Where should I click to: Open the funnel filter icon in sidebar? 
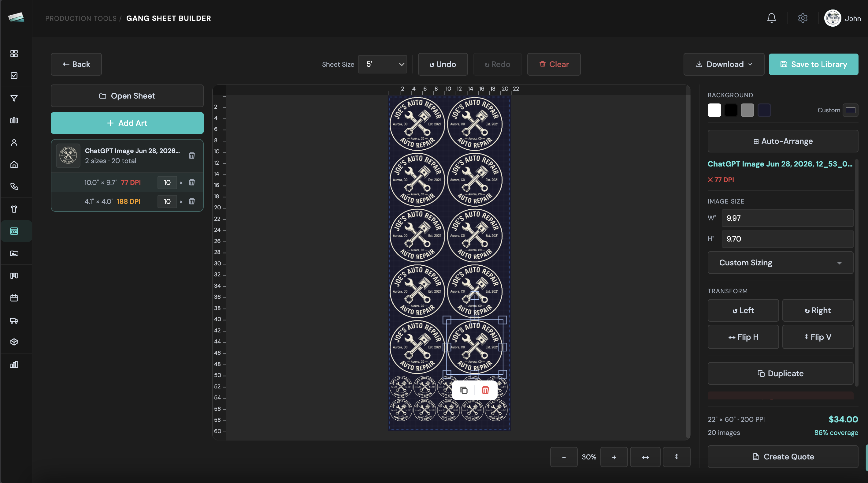tap(14, 99)
